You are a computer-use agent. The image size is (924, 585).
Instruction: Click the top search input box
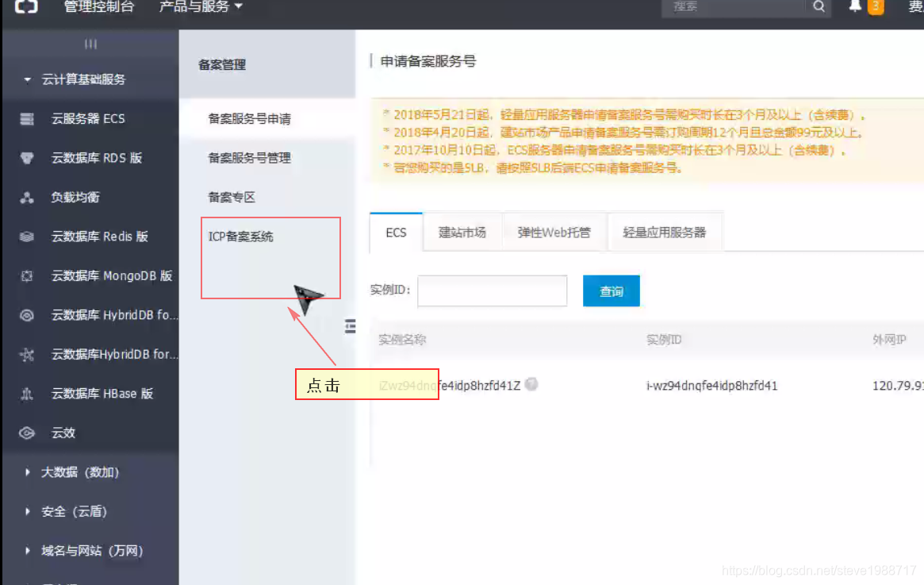coord(733,7)
